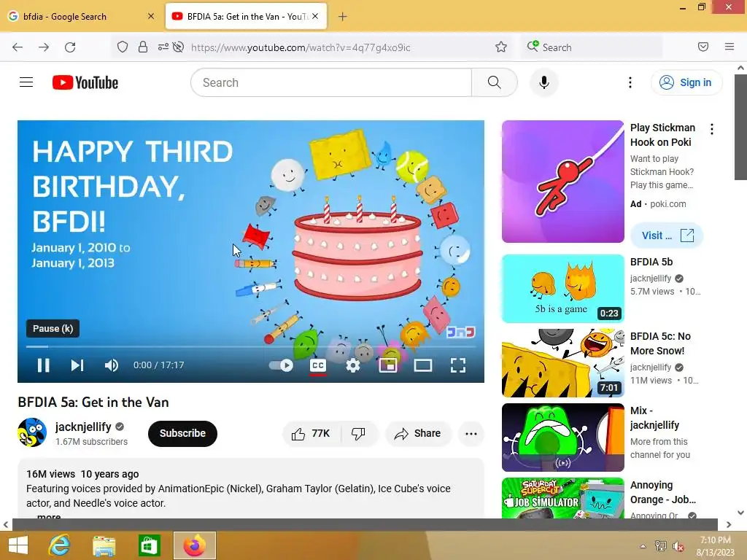Skip to next video in player
747x560 pixels.
click(77, 365)
